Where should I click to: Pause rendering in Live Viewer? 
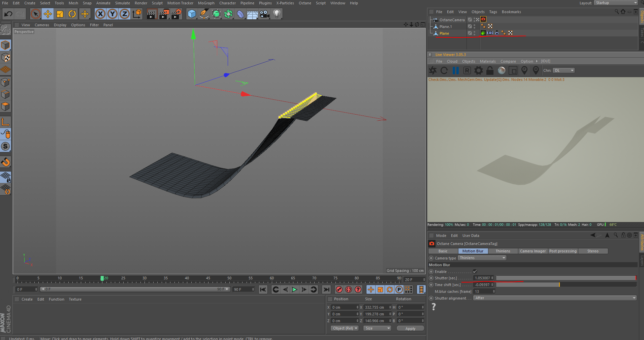455,70
